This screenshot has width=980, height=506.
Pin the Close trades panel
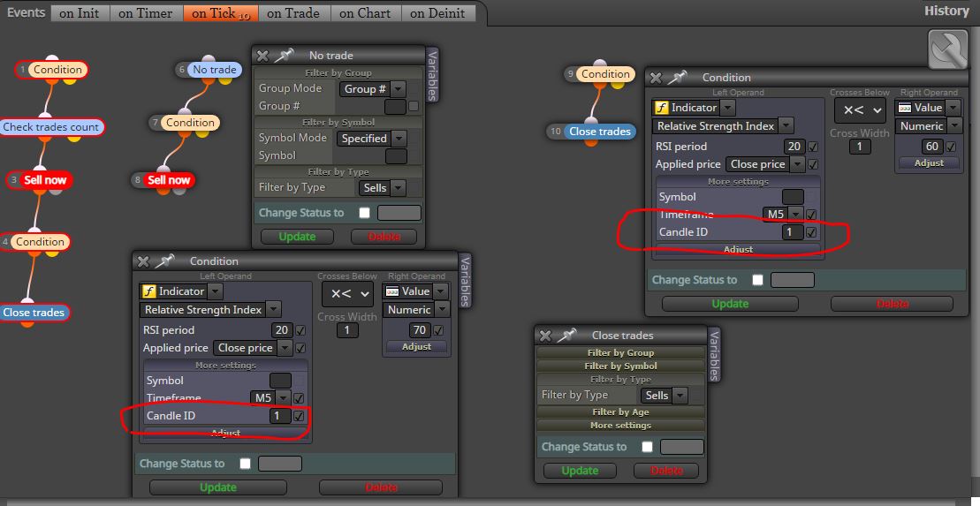point(566,336)
